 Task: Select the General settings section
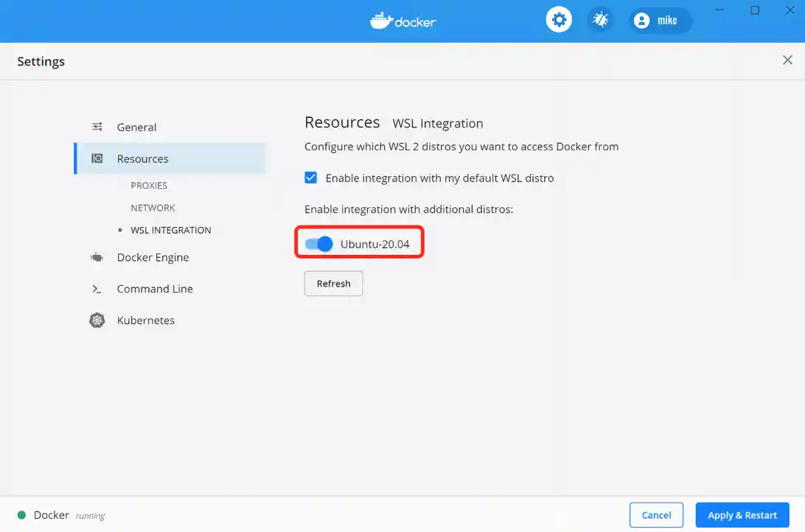coord(170,127)
